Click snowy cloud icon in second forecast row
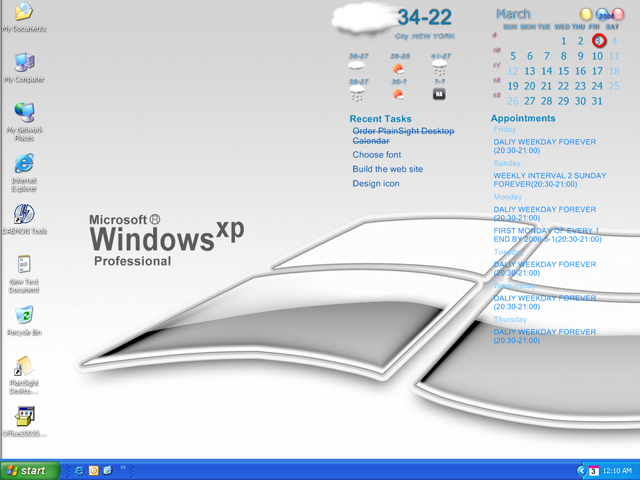Viewport: 640px width, 480px height. point(357,94)
